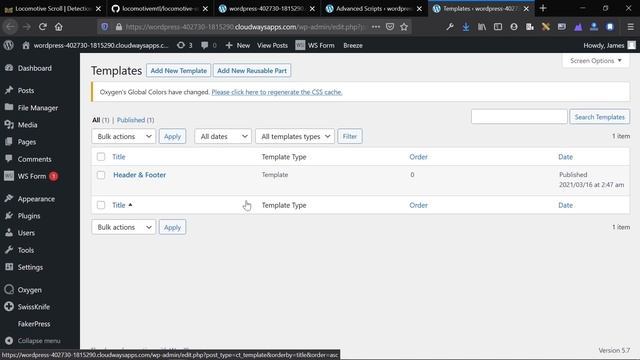Viewport: 640px width, 360px height.
Task: Sort by Title in table header
Action: click(x=119, y=157)
